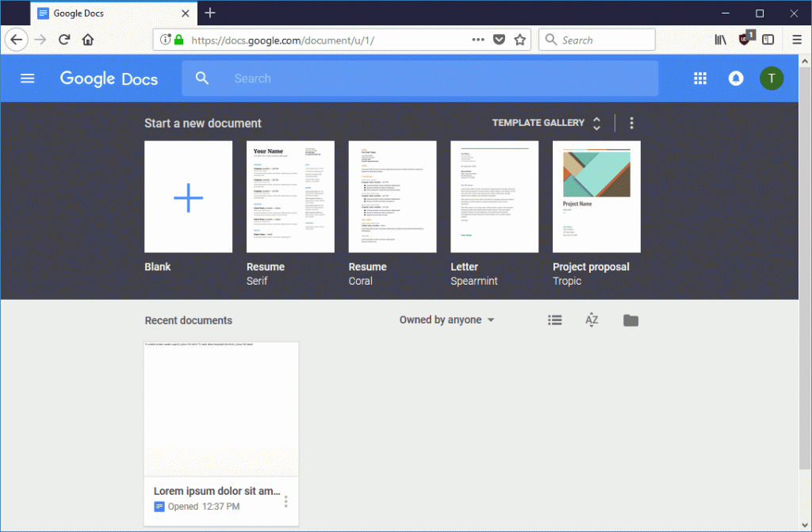Open the file picker folder icon

630,320
